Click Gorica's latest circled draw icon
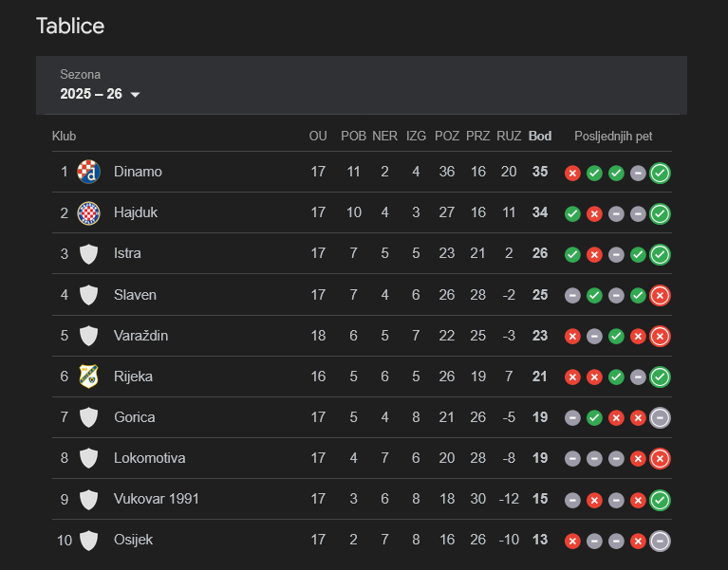728x570 pixels. pos(661,417)
